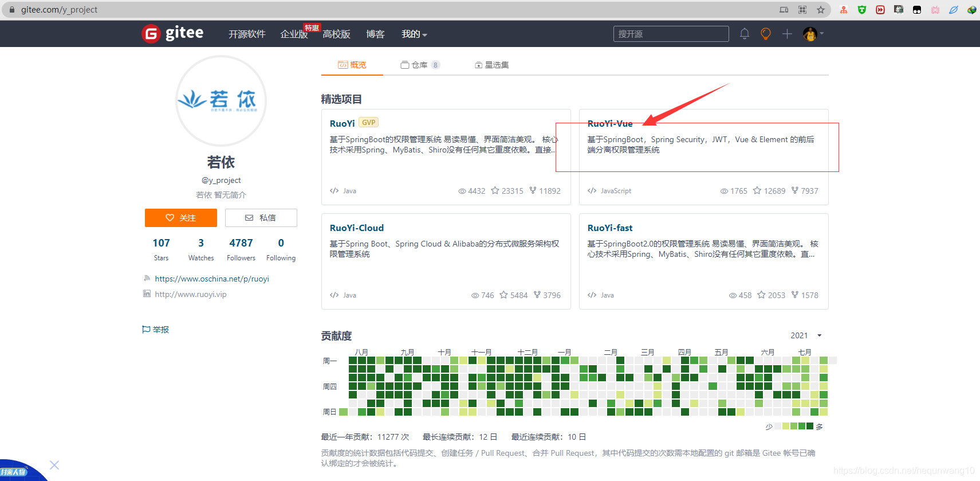
Task: Open the 2021 year dropdown
Action: [806, 335]
